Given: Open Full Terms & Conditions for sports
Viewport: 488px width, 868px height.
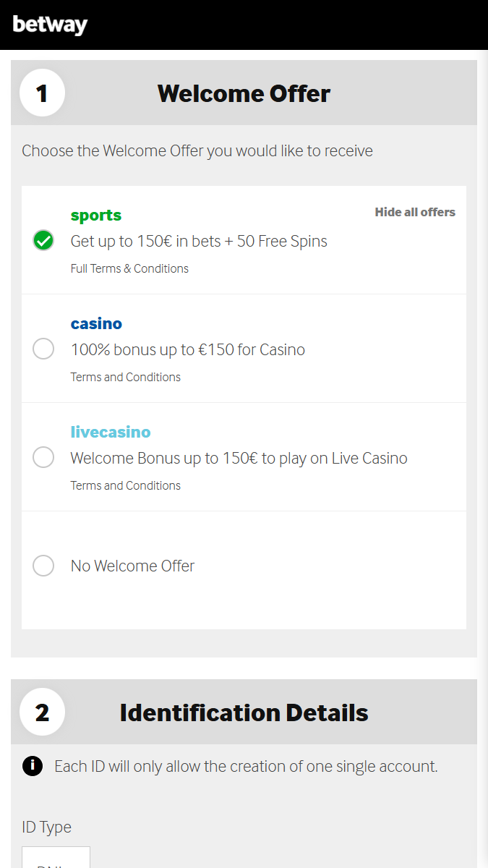Looking at the screenshot, I should pos(129,268).
